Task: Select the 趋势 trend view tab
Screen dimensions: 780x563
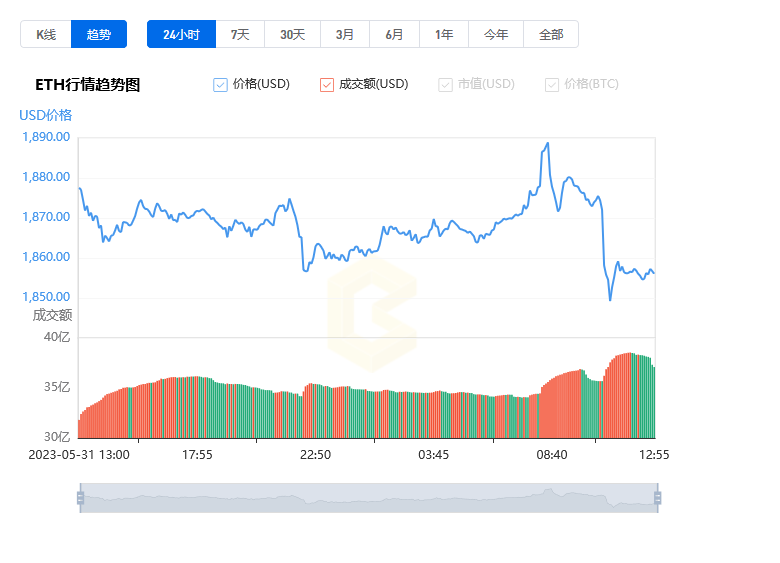Action: [99, 34]
